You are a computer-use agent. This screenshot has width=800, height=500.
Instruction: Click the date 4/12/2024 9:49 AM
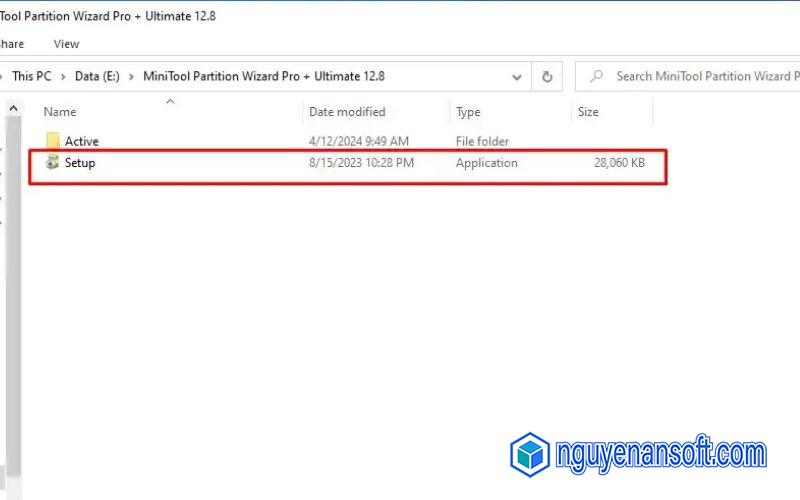pos(359,141)
